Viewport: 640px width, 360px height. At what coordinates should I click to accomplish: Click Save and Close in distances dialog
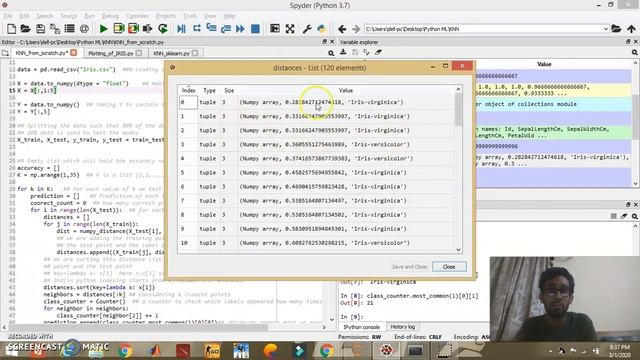[x=409, y=267]
